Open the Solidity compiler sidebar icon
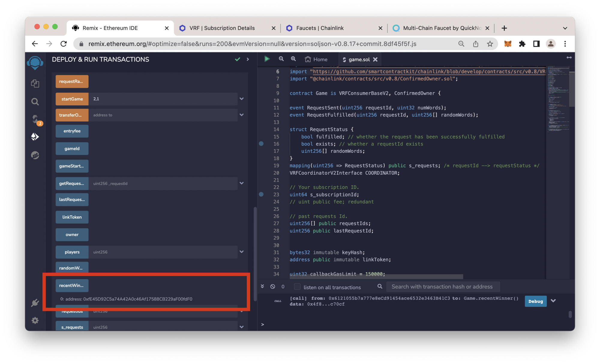Image resolution: width=600 pixels, height=364 pixels. coord(36,120)
